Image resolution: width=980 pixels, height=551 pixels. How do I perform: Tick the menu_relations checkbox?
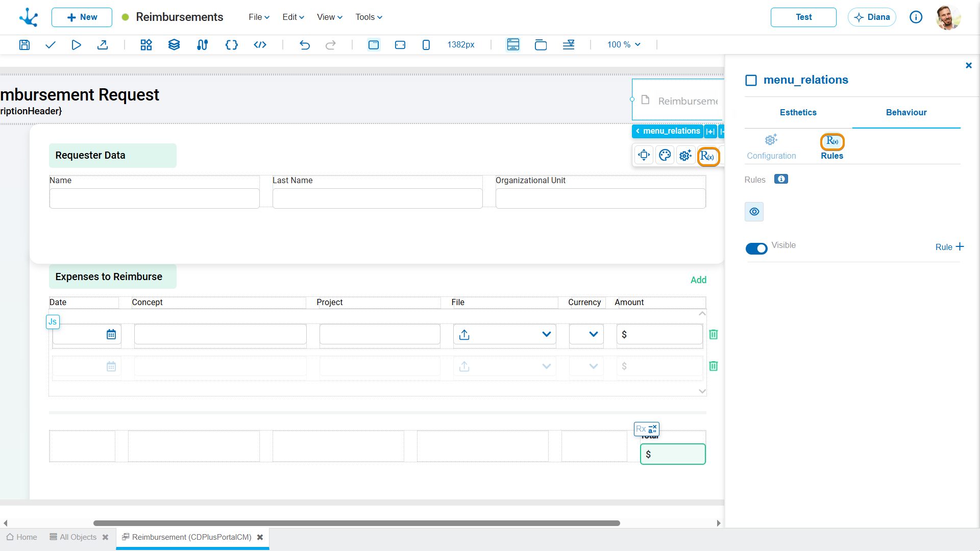pos(751,81)
